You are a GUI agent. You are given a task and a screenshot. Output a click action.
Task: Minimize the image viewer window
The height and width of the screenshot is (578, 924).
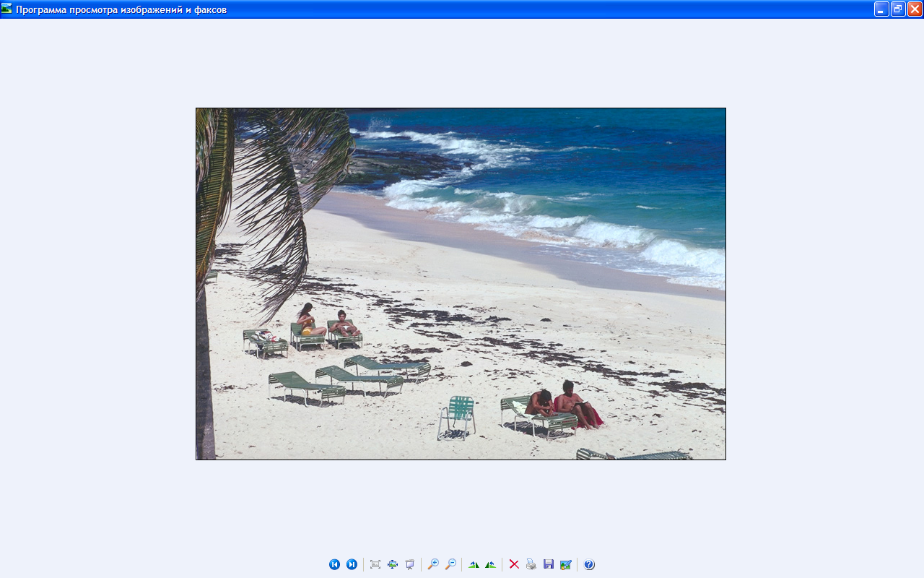point(881,9)
